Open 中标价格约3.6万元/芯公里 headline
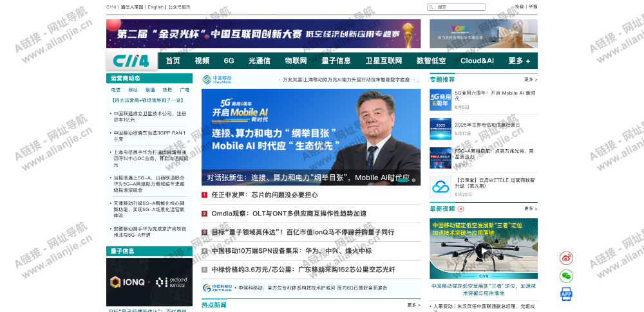This screenshot has width=644, height=312. coord(303,270)
